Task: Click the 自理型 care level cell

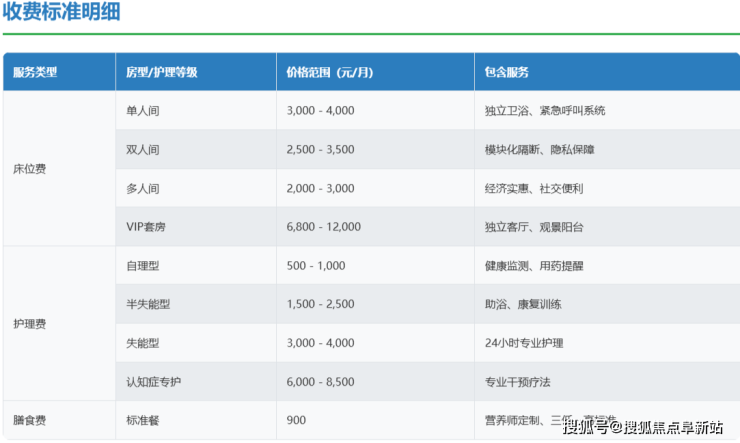Action: pyautogui.click(x=143, y=265)
